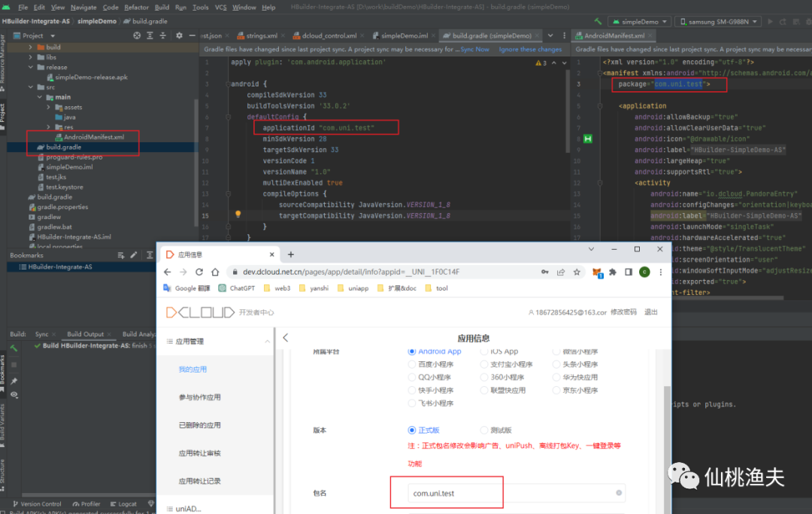Click Ignore these changes link
The image size is (812, 514).
tap(530, 49)
